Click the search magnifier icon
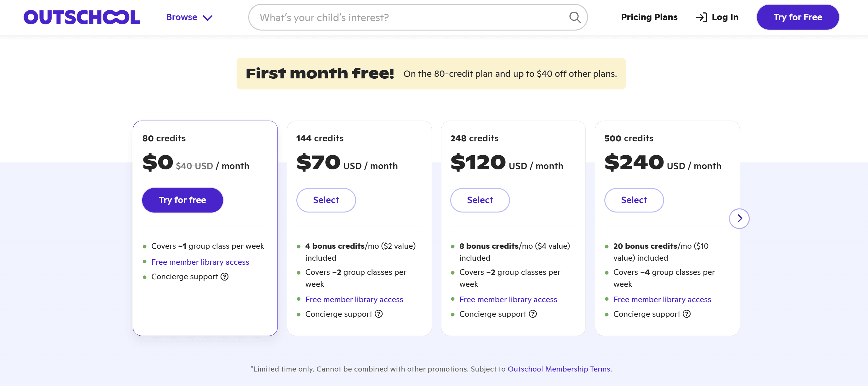Image resolution: width=868 pixels, height=386 pixels. pyautogui.click(x=574, y=17)
